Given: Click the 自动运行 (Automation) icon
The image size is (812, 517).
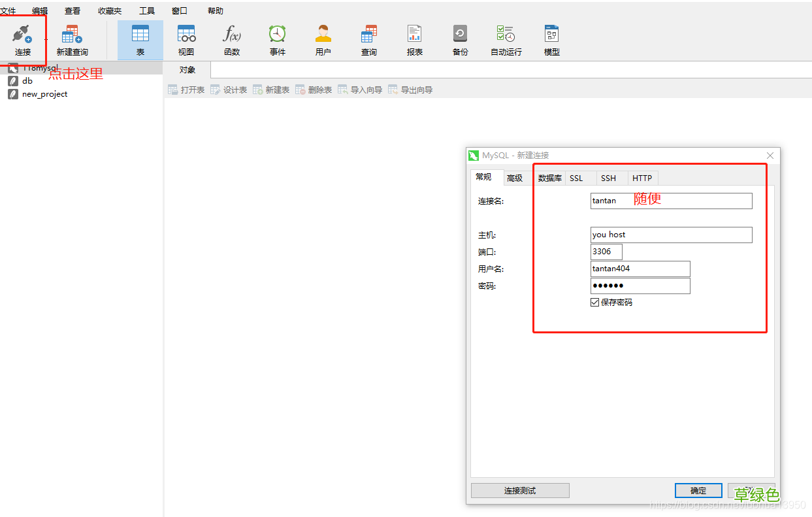Looking at the screenshot, I should pyautogui.click(x=505, y=39).
